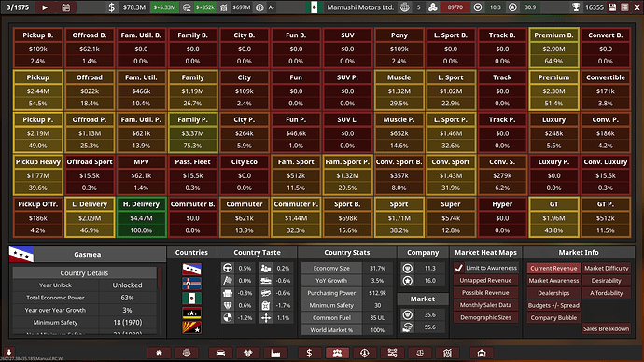Show Desirability info

coord(607,280)
